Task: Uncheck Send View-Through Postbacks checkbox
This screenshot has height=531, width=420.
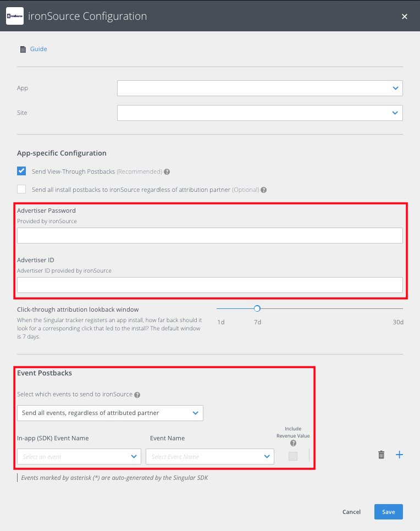Action: (21, 171)
